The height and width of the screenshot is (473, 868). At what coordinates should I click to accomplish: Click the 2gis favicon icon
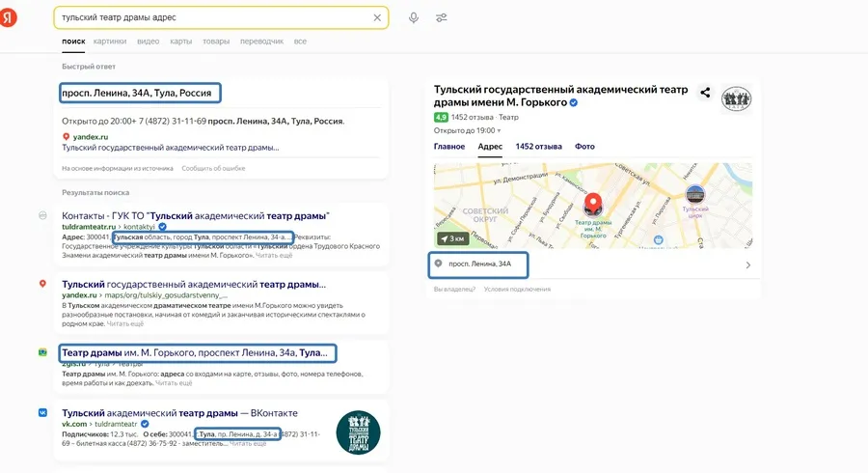pyautogui.click(x=42, y=352)
